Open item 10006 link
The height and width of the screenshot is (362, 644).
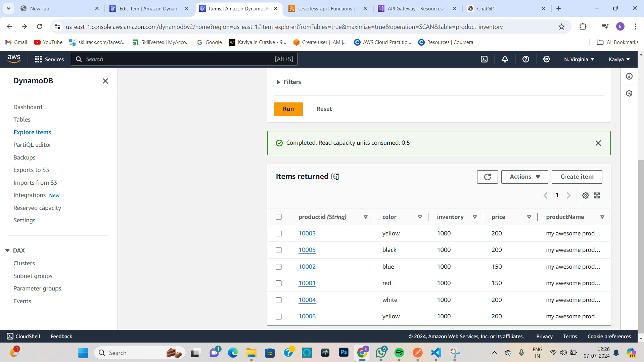307,317
